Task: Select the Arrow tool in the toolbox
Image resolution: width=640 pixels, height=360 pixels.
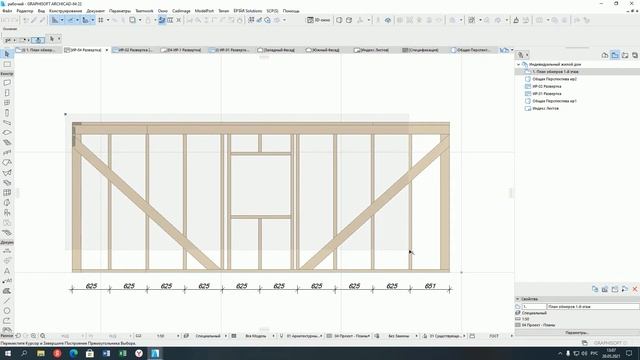Action: click(7, 54)
